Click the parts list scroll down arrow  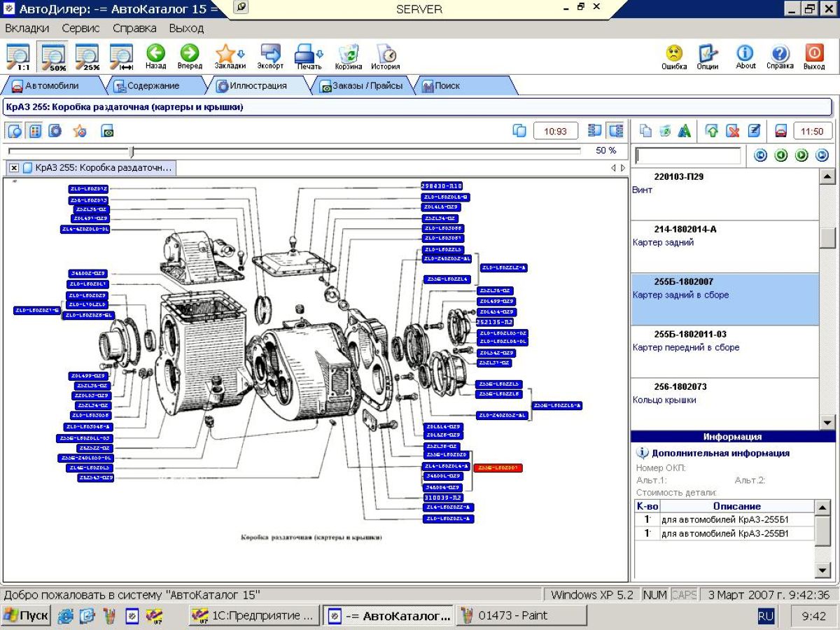click(827, 422)
